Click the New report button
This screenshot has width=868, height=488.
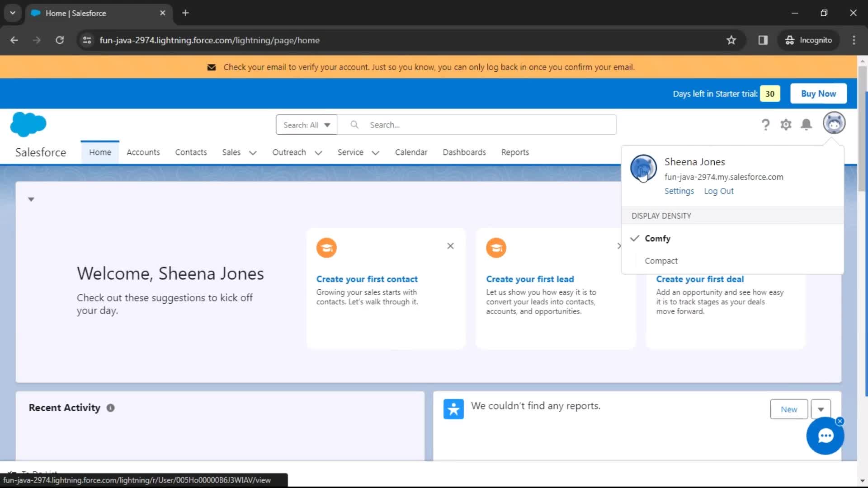pos(789,409)
